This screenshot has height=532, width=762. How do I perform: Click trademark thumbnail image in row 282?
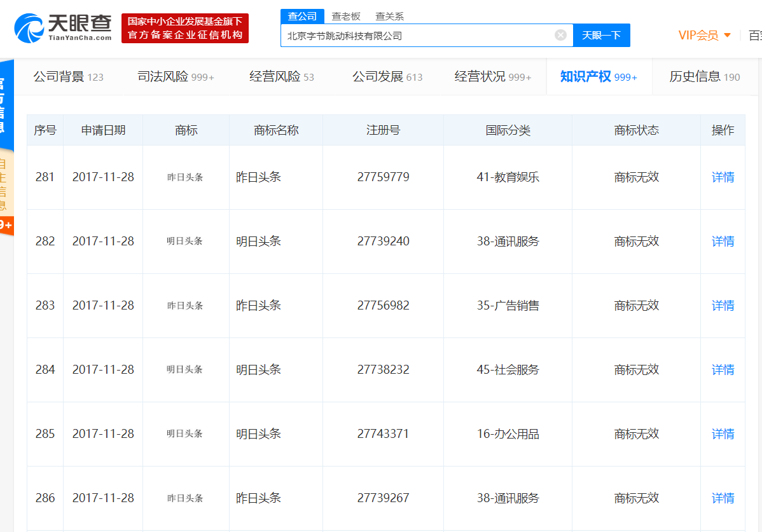click(x=185, y=242)
